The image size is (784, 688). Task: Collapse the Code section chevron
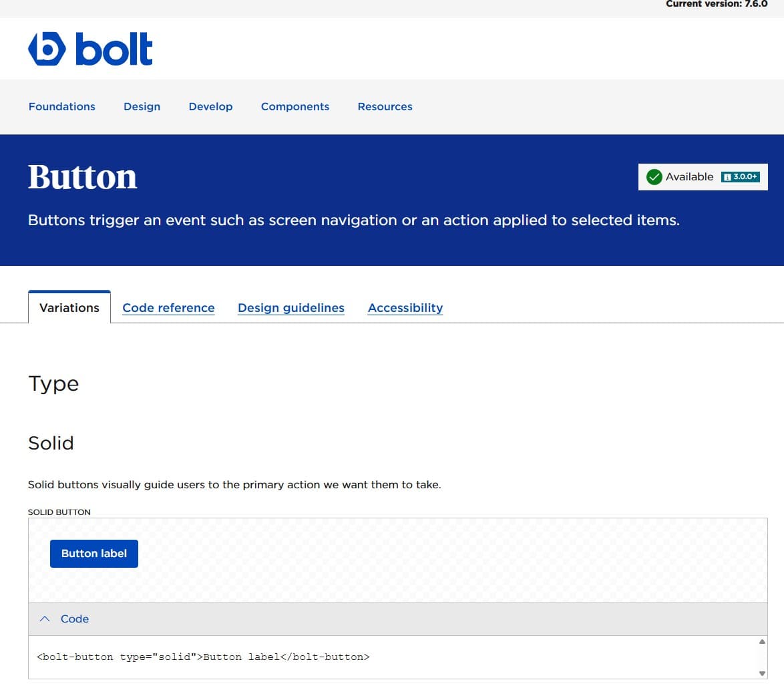[x=45, y=619]
